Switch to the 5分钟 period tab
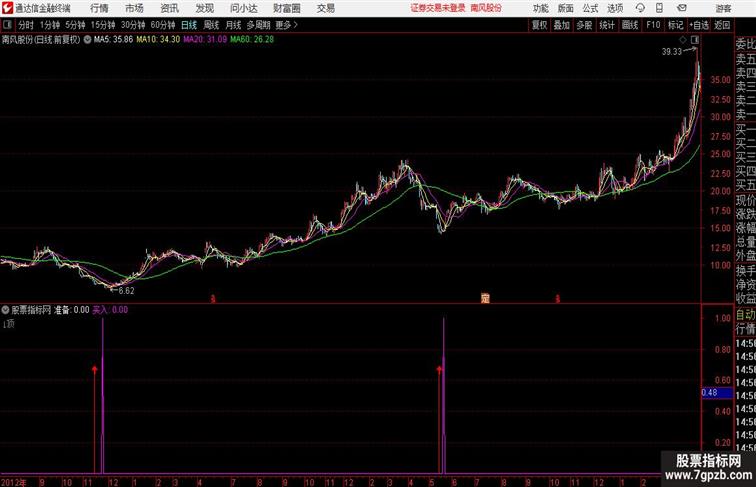 pos(75,25)
